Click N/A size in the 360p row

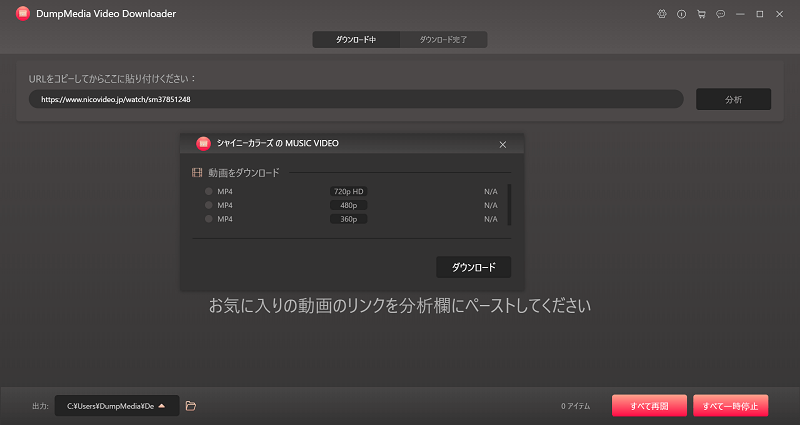coord(491,219)
